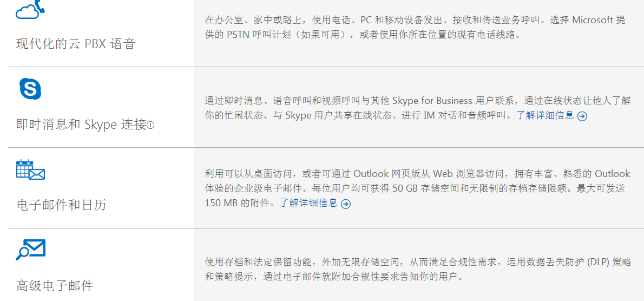Open 了解详细信息 link after 150 MB 的附件
The height and width of the screenshot is (301, 644).
(309, 203)
